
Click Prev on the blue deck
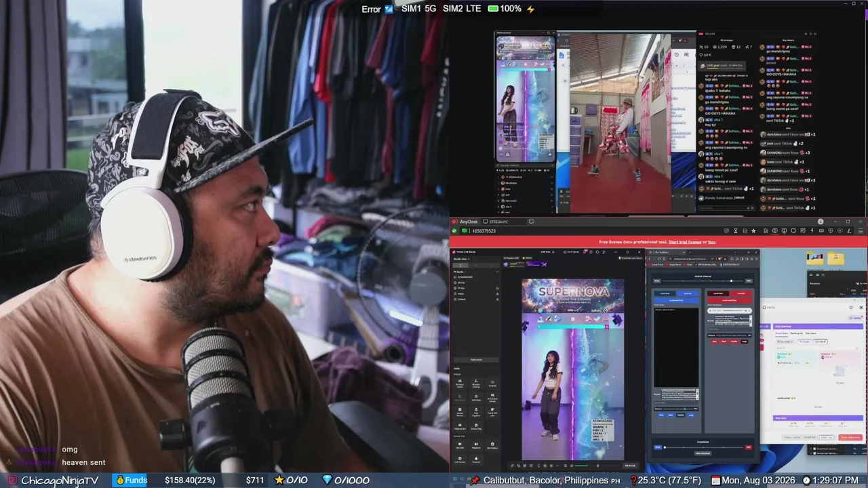point(660,415)
